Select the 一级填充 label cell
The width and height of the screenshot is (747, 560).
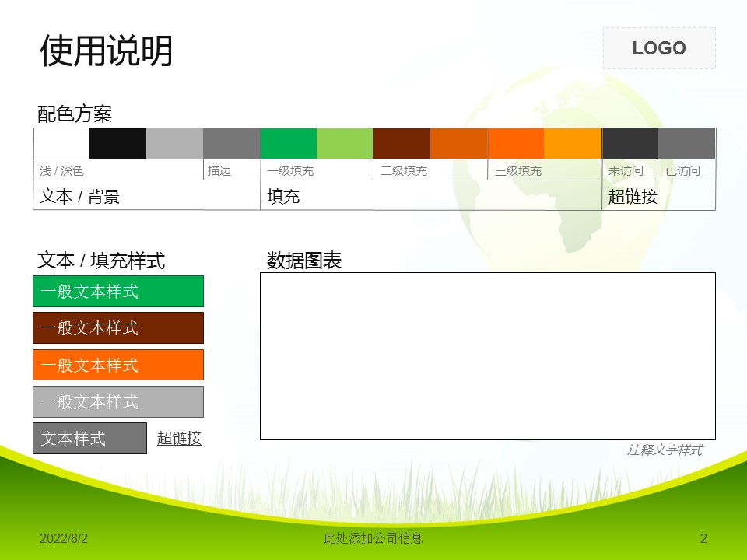point(290,171)
